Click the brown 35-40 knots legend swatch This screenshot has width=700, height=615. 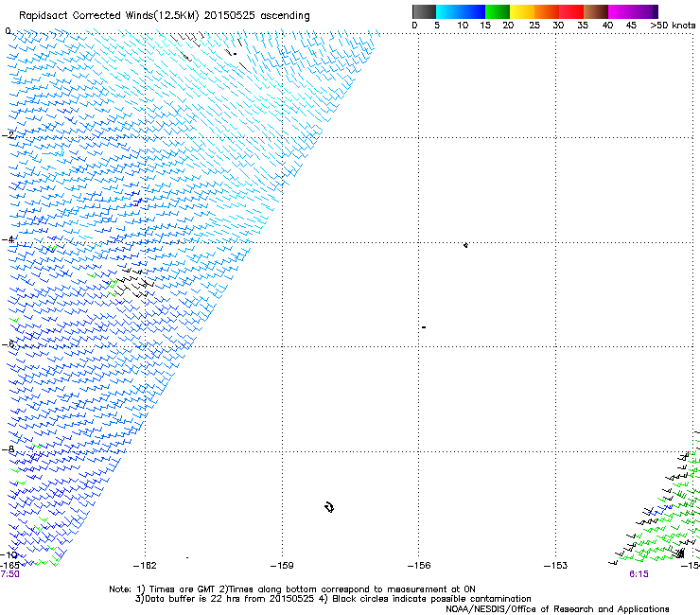point(596,11)
